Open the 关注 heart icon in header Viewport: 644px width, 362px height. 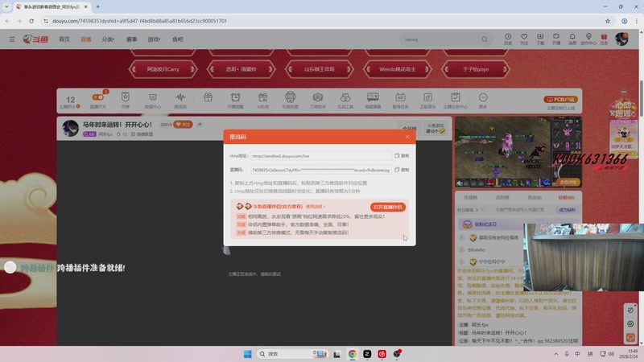[524, 39]
